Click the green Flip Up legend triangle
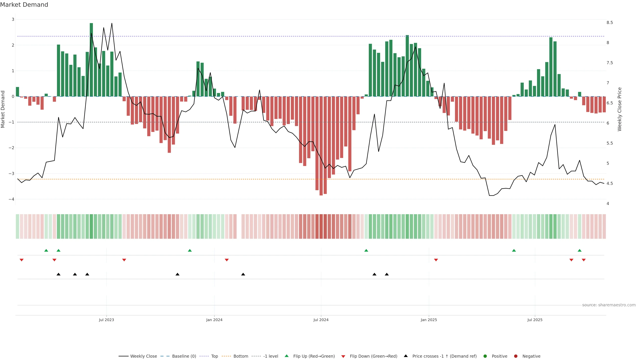The height and width of the screenshot is (362, 644). coord(286,356)
